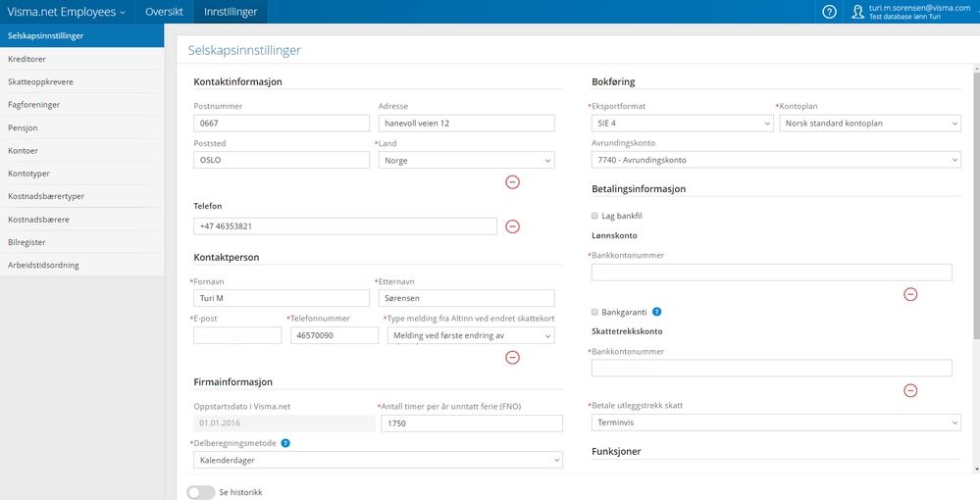Show help info for Delberegningsmetode

tap(285, 443)
